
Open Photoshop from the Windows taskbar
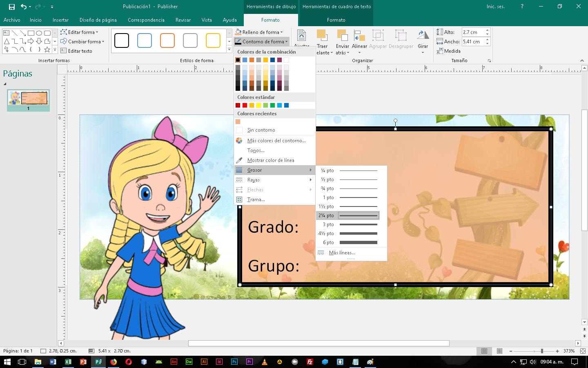234,362
